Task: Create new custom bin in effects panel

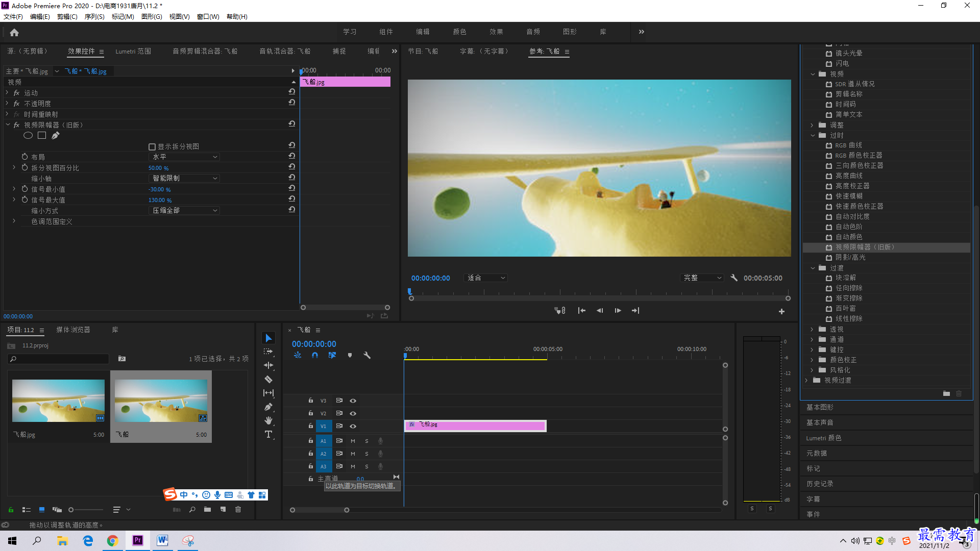Action: (x=946, y=393)
